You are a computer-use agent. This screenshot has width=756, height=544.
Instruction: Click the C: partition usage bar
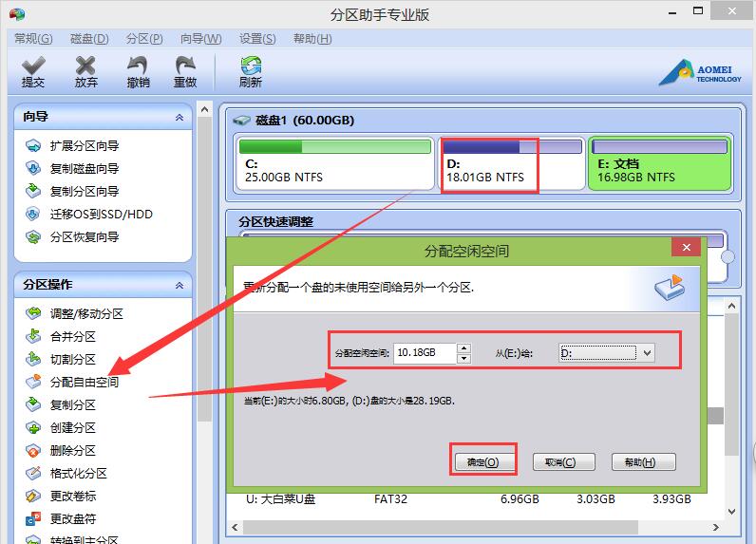click(x=335, y=146)
